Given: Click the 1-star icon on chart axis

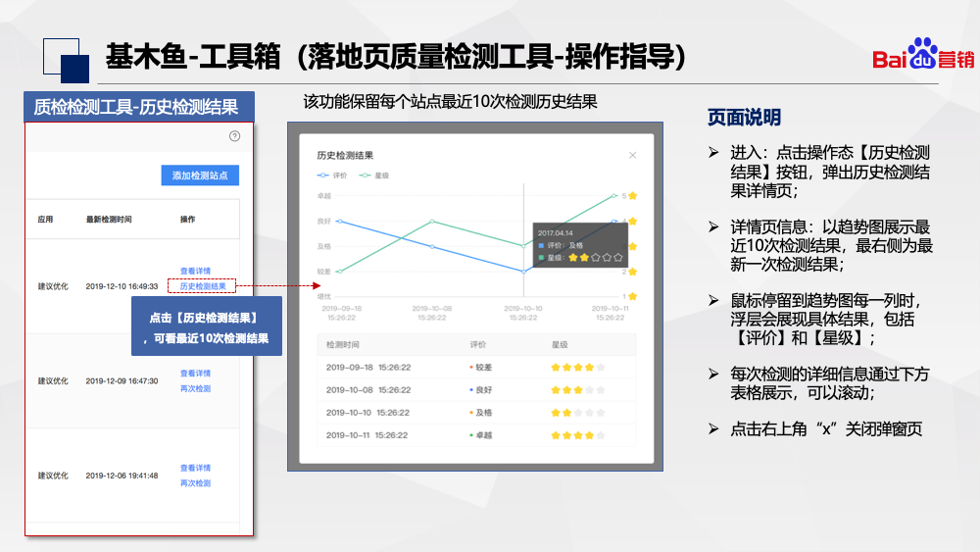Looking at the screenshot, I should point(632,296).
